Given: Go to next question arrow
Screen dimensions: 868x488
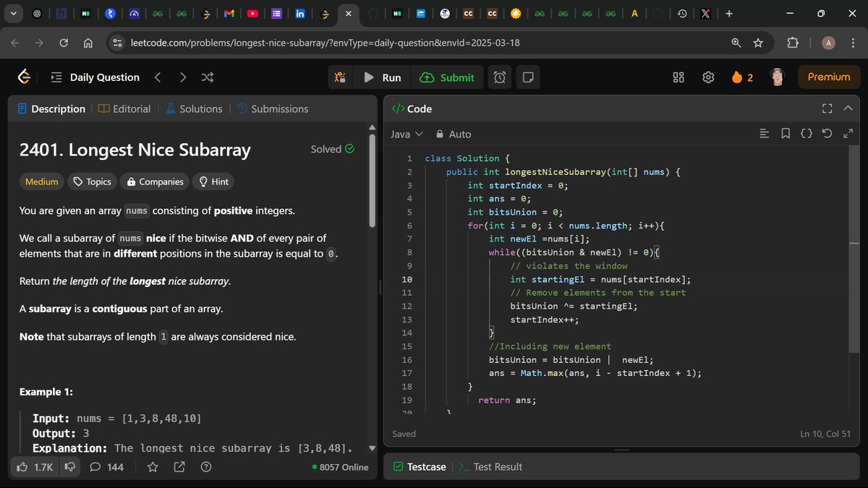Looking at the screenshot, I should (x=183, y=77).
